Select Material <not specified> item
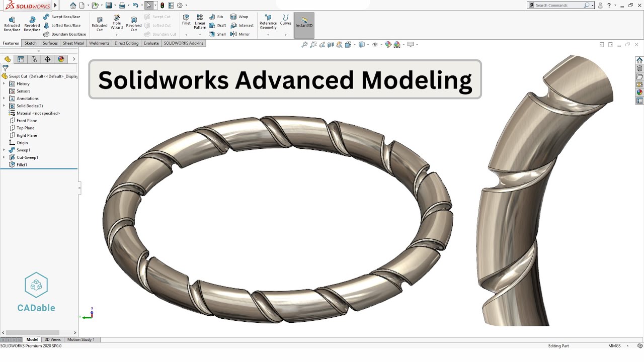 (35, 113)
